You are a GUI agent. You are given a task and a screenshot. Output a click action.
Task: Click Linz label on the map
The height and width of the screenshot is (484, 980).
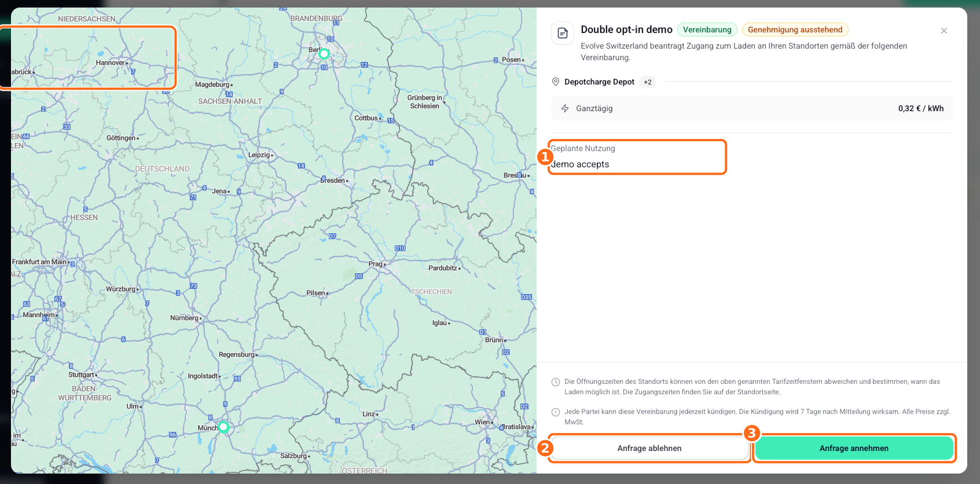click(369, 414)
